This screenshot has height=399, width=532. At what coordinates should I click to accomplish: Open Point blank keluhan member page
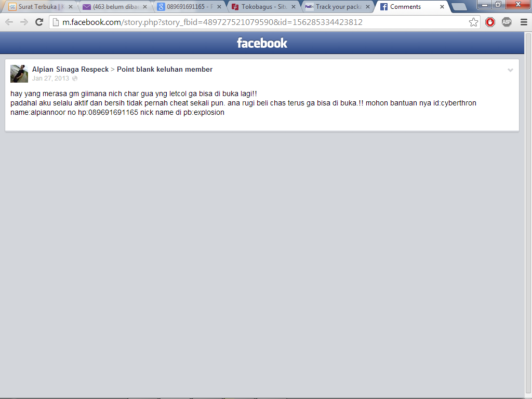tap(165, 69)
